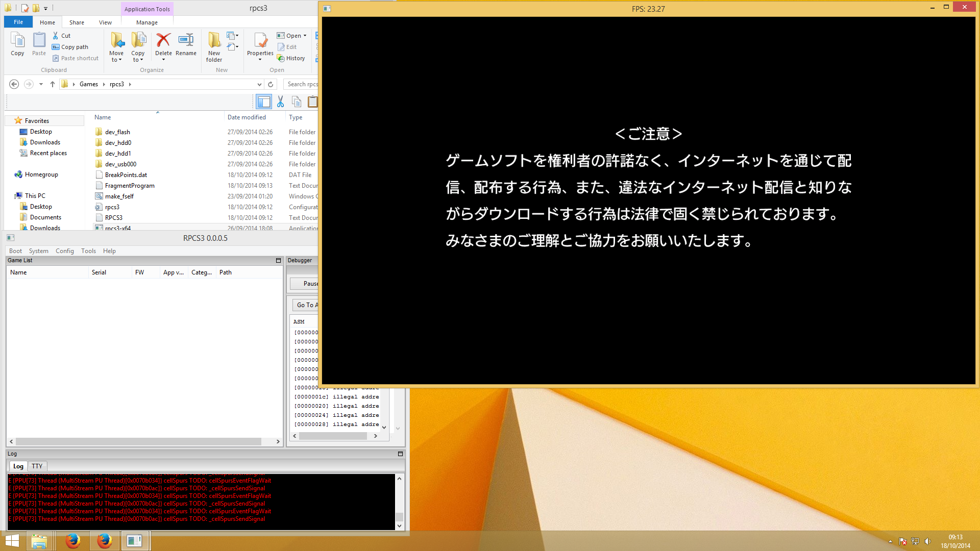Toggle the Game List panel maximize button

point(278,260)
